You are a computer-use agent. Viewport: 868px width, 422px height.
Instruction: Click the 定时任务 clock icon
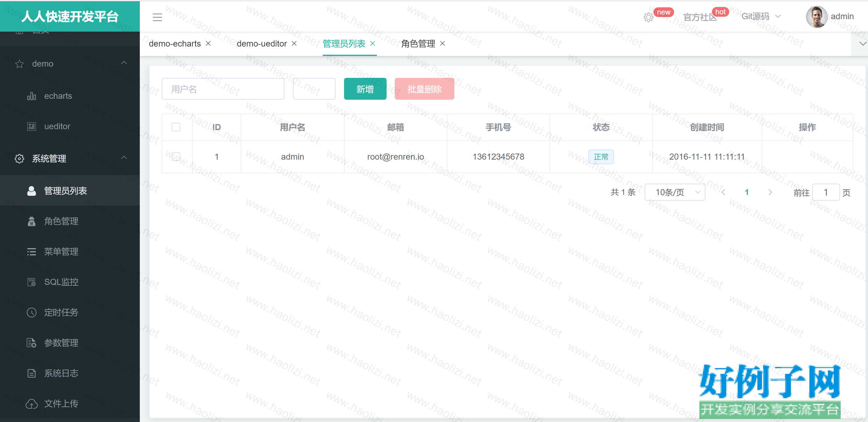click(x=31, y=313)
